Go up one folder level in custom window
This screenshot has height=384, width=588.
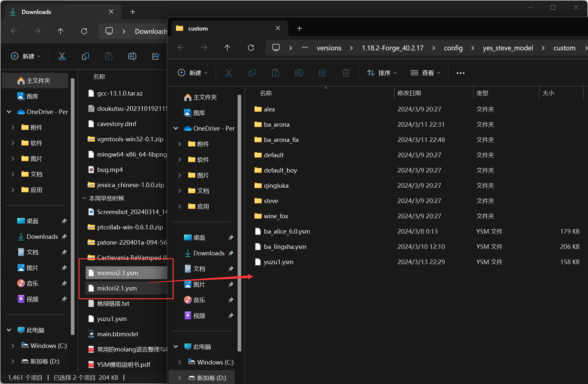227,48
